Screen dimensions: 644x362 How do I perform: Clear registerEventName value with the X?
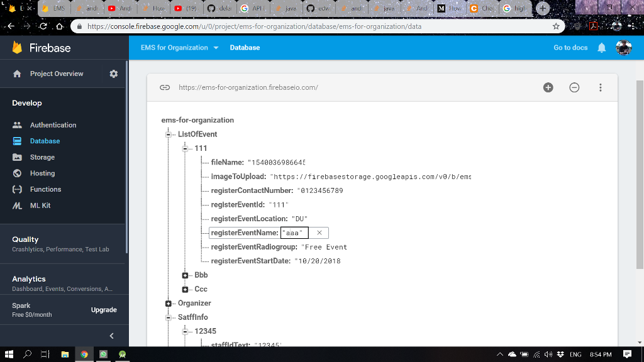[319, 233]
